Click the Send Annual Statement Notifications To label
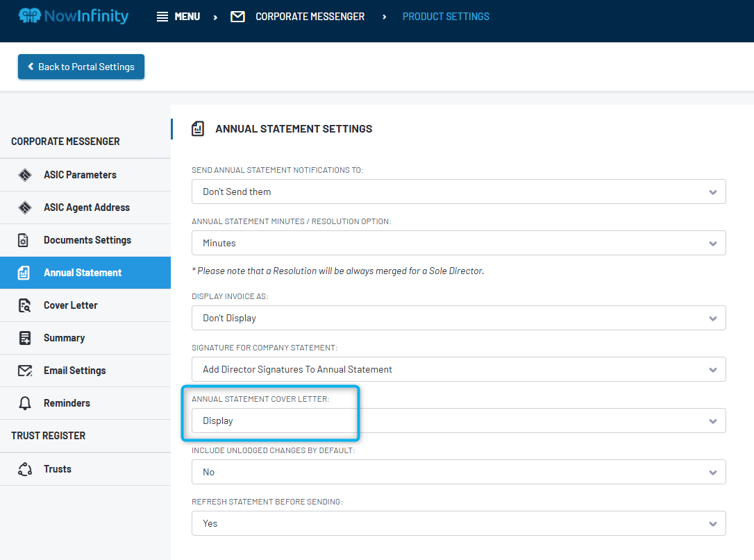The height and width of the screenshot is (560, 754). [278, 170]
